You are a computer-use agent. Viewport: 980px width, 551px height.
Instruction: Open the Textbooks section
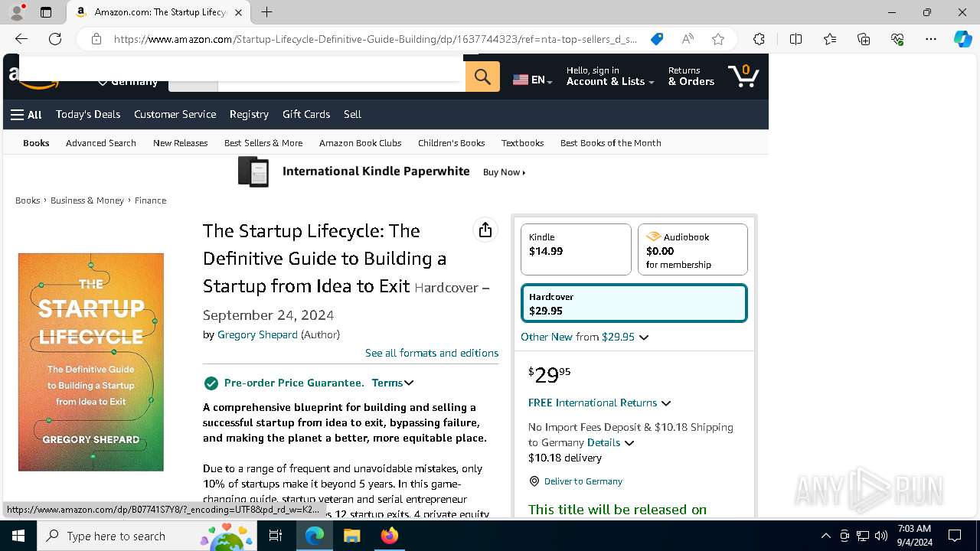(x=522, y=143)
